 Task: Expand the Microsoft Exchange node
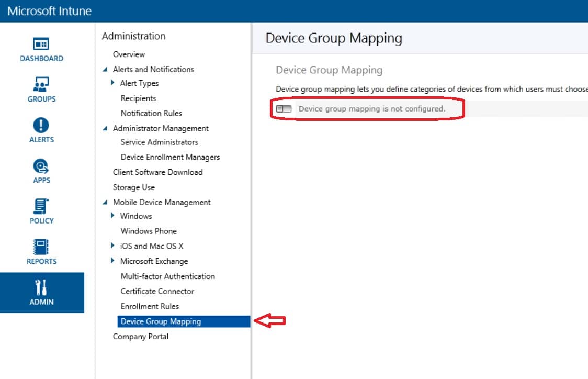112,261
